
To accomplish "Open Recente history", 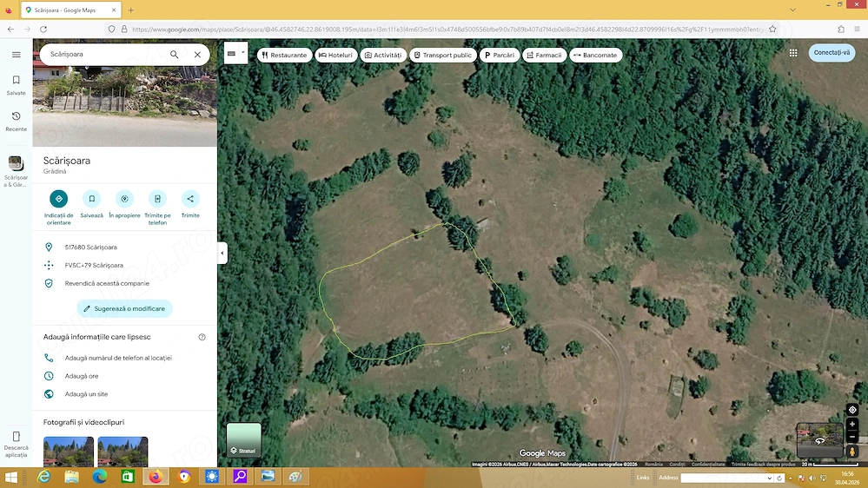I will (16, 122).
